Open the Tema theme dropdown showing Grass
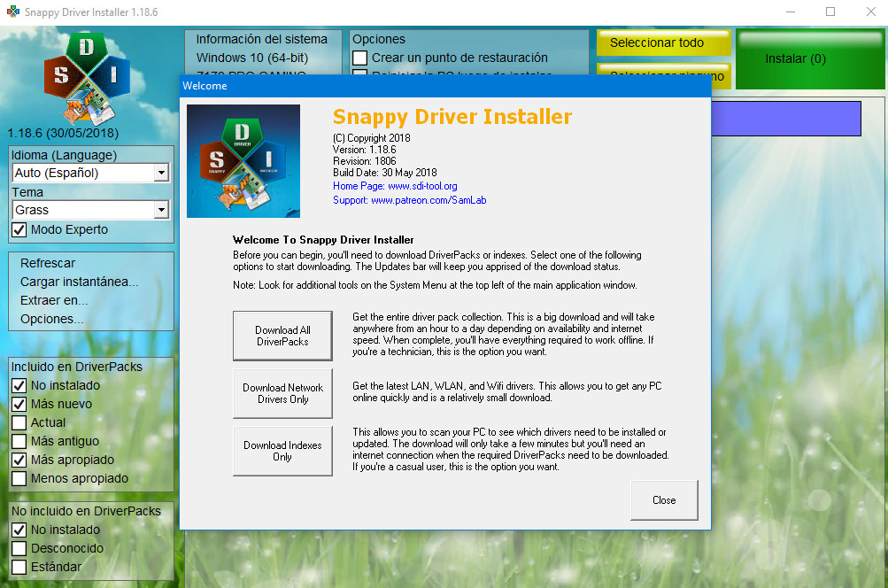 tap(90, 210)
